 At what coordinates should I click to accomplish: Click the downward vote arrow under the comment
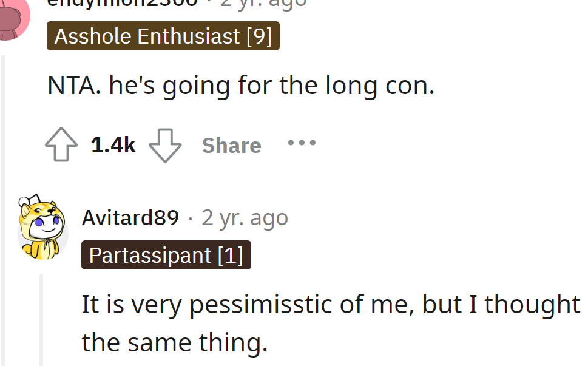165,144
